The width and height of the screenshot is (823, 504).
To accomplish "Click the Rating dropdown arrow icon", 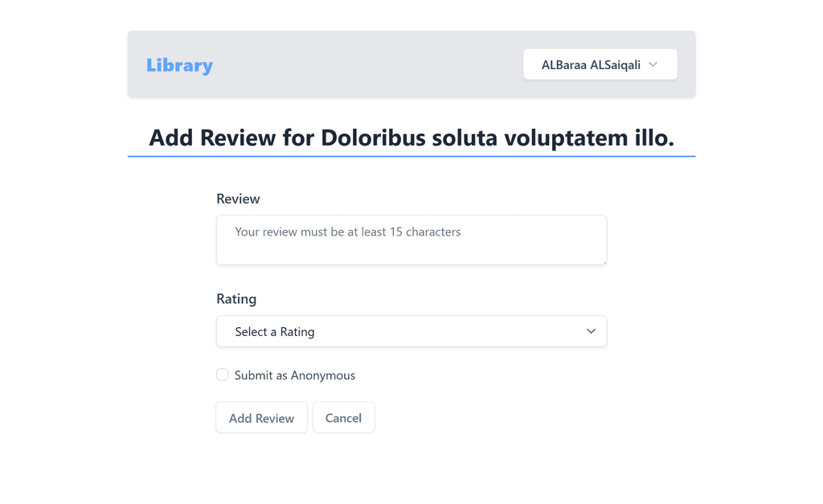I will coord(591,331).
